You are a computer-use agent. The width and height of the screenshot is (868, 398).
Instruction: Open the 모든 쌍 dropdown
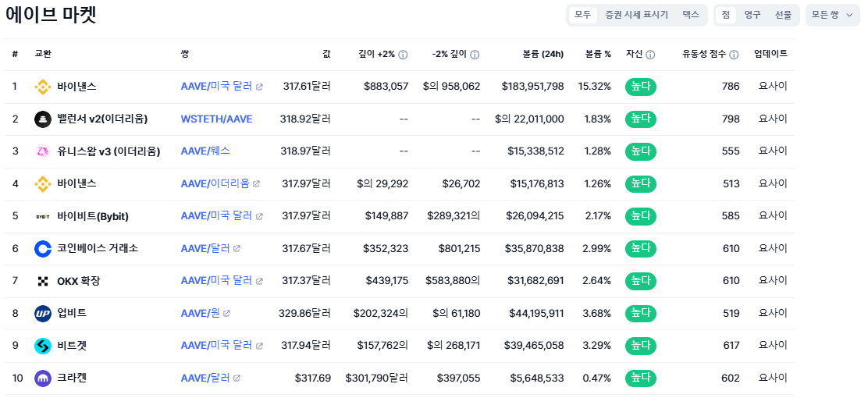(833, 15)
